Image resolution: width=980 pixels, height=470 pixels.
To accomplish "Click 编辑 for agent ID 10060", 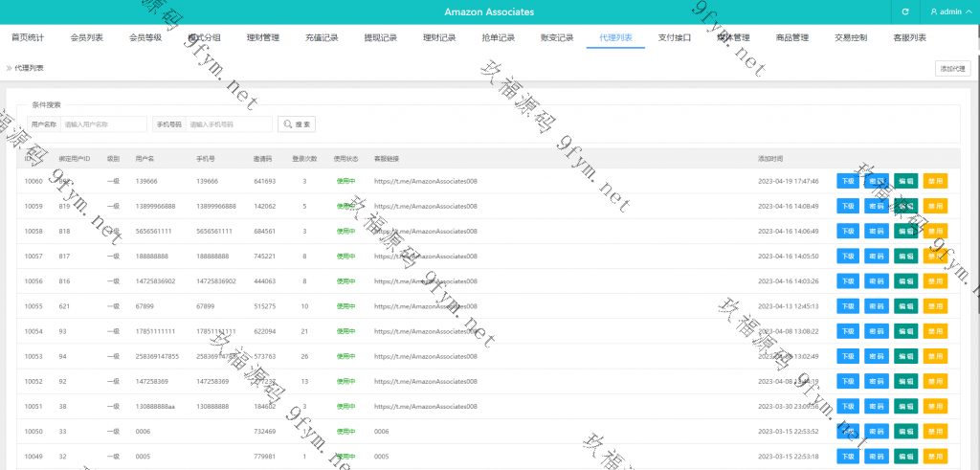I will (905, 181).
